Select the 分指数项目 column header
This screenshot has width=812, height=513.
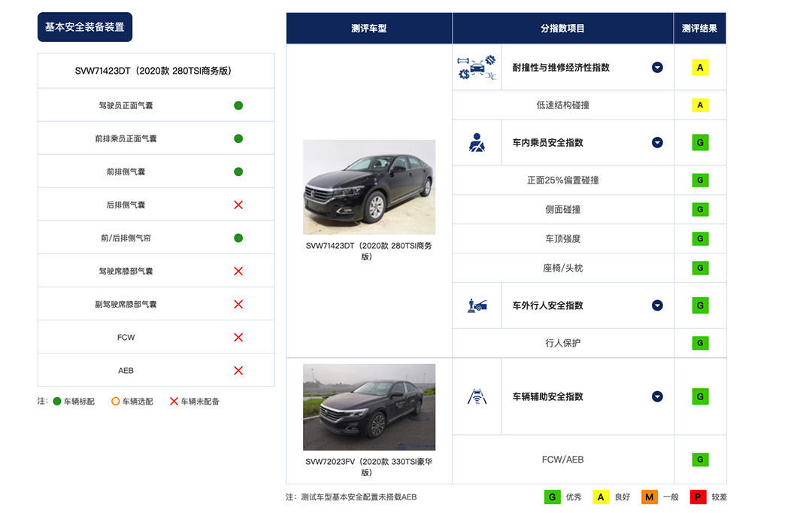(x=562, y=29)
